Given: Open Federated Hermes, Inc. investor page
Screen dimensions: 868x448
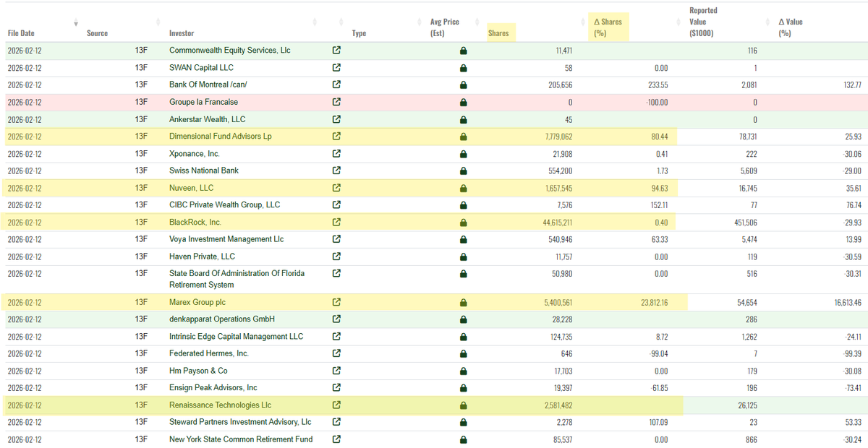Looking at the screenshot, I should point(209,353).
